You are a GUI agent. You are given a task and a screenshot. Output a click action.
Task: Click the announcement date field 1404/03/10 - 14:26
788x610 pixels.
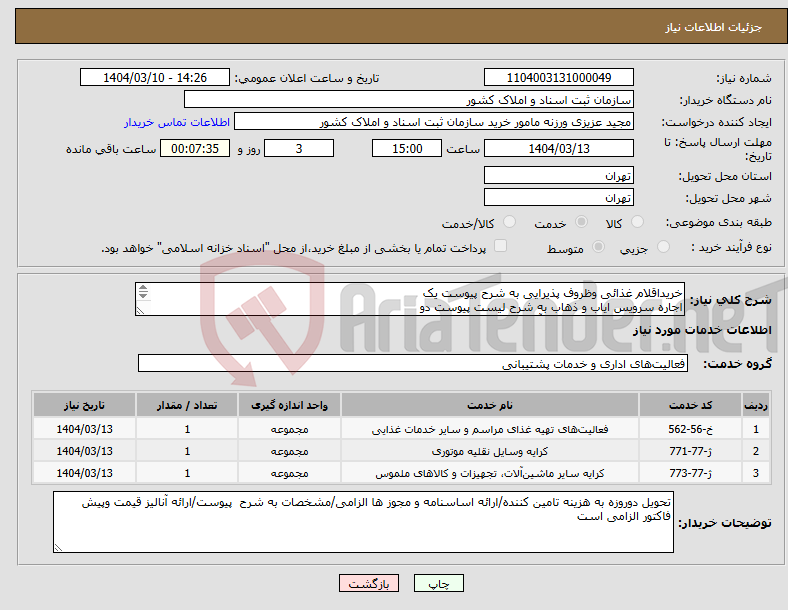tap(155, 77)
